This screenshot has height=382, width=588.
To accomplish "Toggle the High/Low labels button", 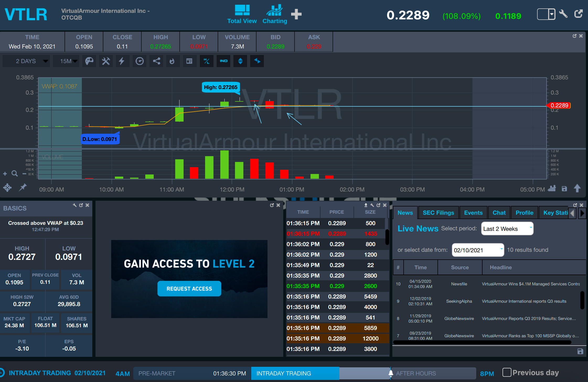I will click(x=206, y=61).
